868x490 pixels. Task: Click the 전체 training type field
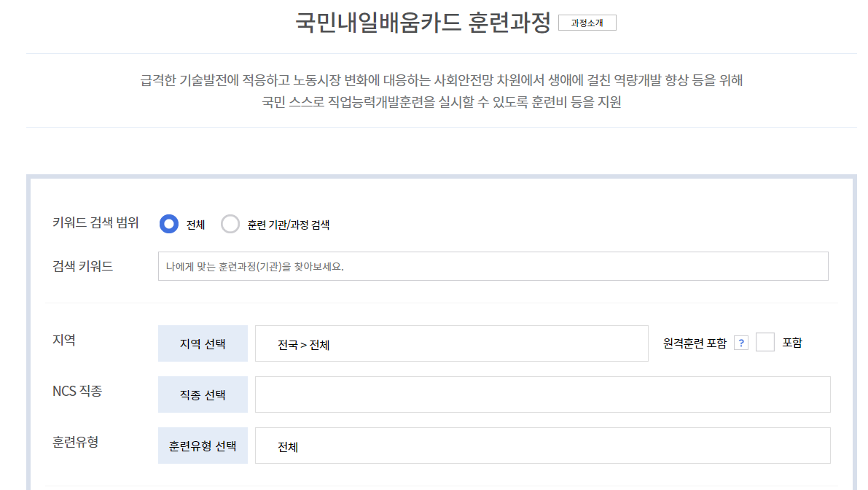(x=543, y=444)
